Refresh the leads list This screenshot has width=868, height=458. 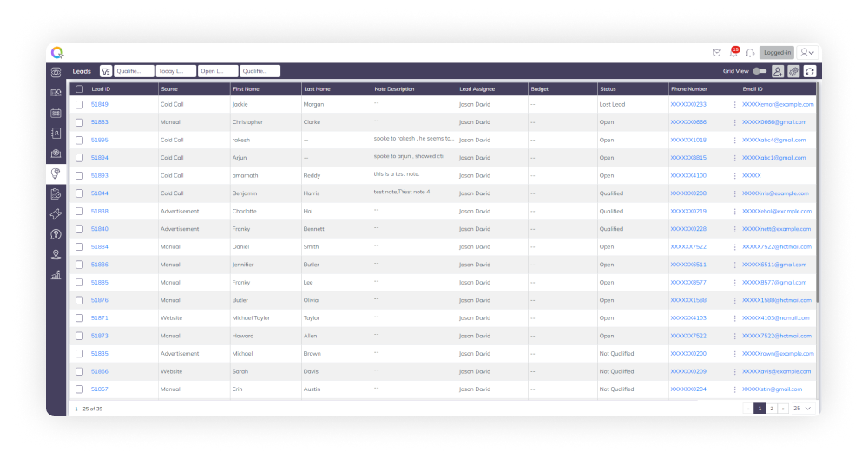pyautogui.click(x=810, y=72)
